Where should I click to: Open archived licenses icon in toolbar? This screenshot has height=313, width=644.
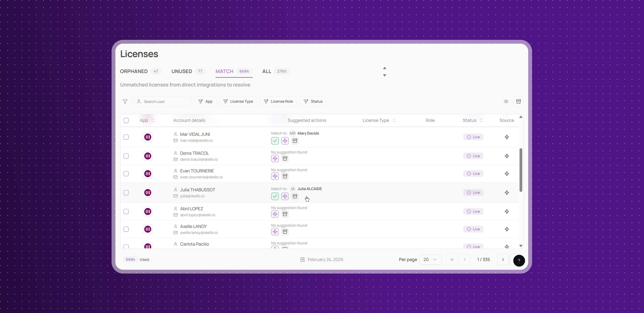[518, 101]
